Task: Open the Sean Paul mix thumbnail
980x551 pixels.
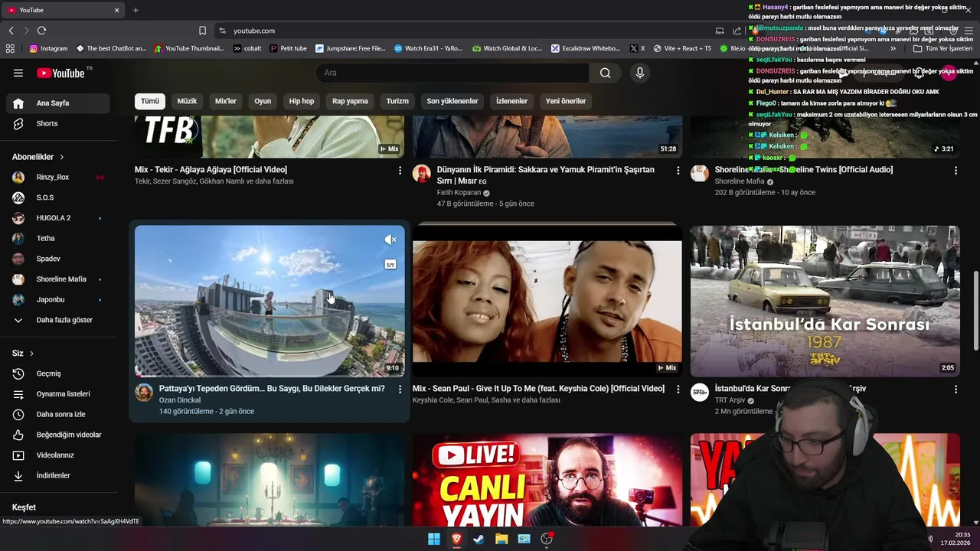Action: click(x=547, y=301)
